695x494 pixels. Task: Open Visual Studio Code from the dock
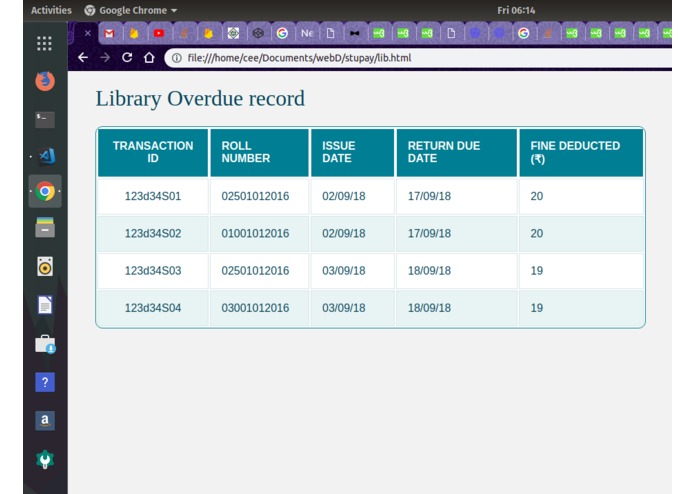[46, 156]
